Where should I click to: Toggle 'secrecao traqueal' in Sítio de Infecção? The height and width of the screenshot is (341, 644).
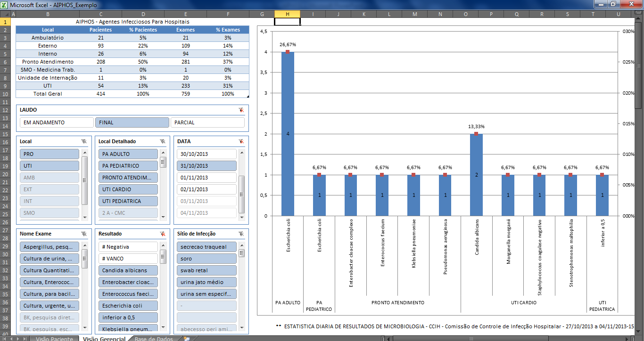click(206, 247)
